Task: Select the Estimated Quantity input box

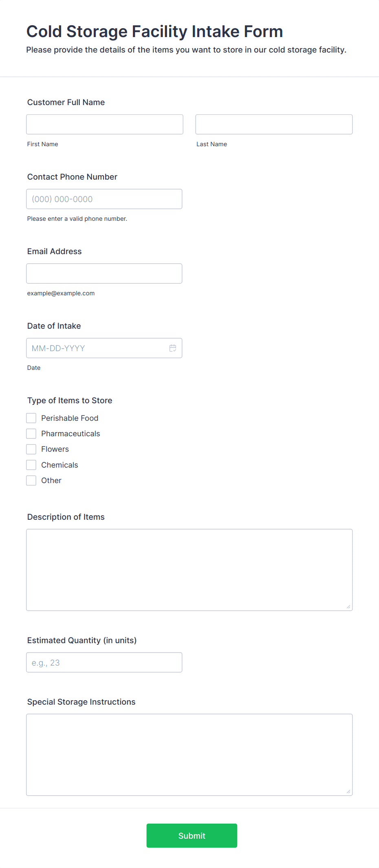Action: [x=104, y=662]
